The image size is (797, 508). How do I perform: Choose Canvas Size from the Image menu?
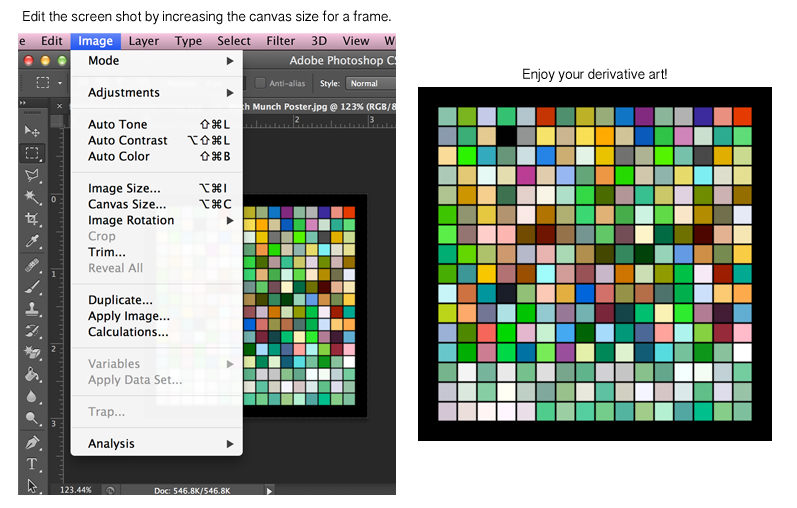pyautogui.click(x=127, y=204)
